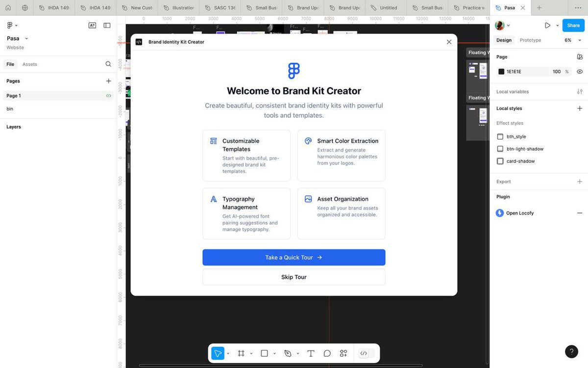
Task: Select Page 1 in pages list
Action: (x=58, y=96)
